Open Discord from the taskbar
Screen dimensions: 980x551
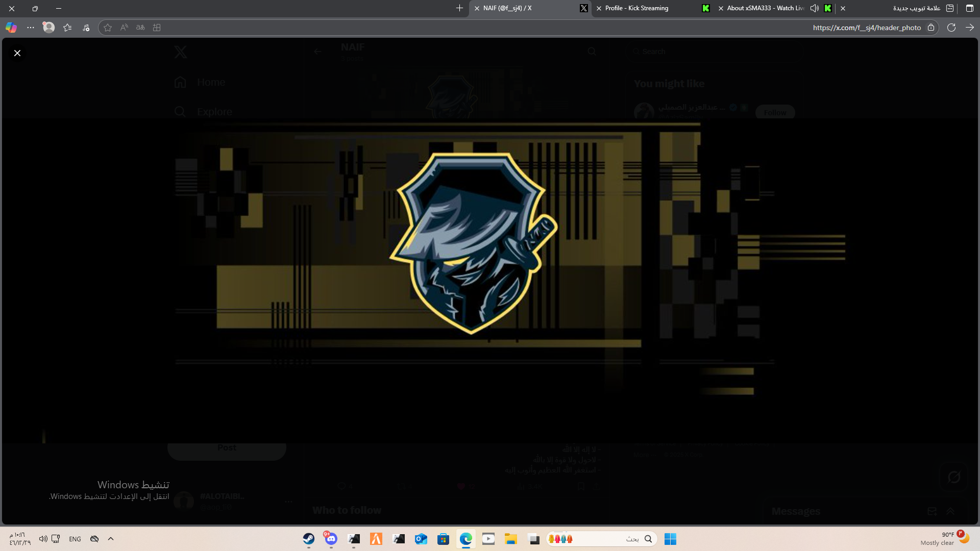point(331,539)
